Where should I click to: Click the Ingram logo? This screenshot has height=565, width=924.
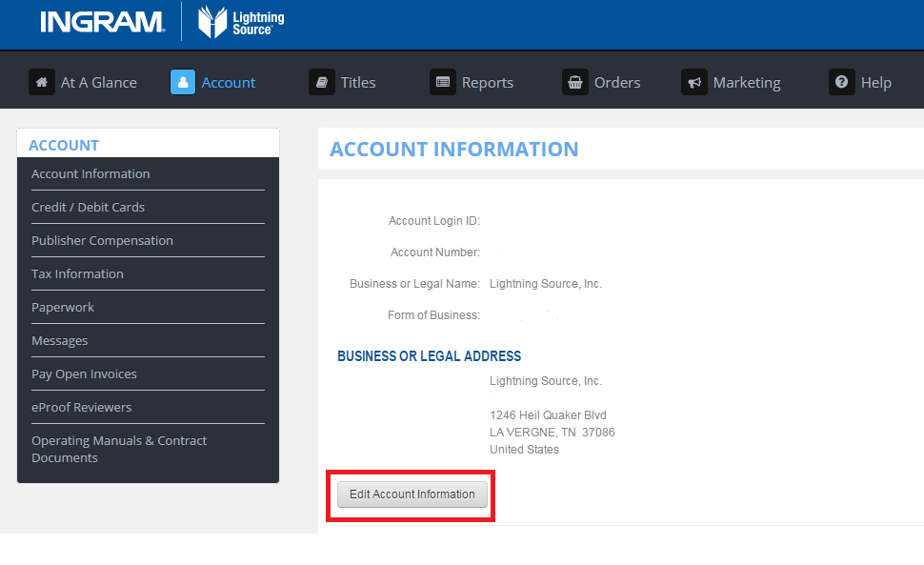tap(102, 22)
